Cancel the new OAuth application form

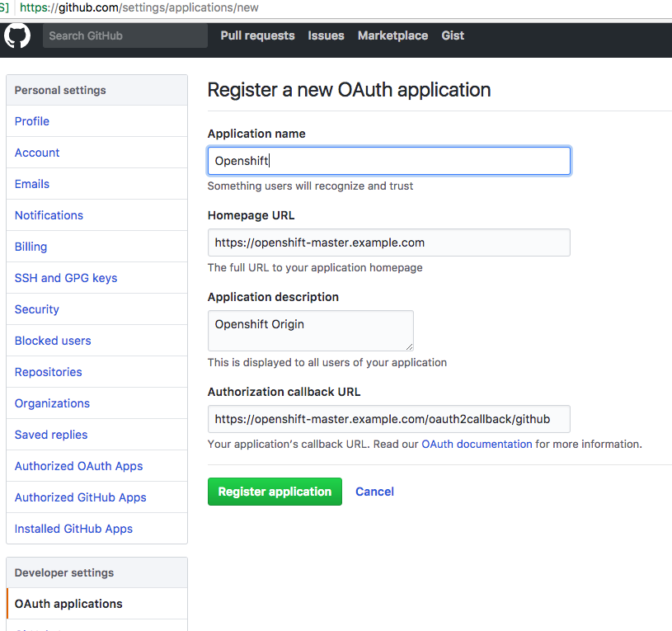[x=374, y=492]
